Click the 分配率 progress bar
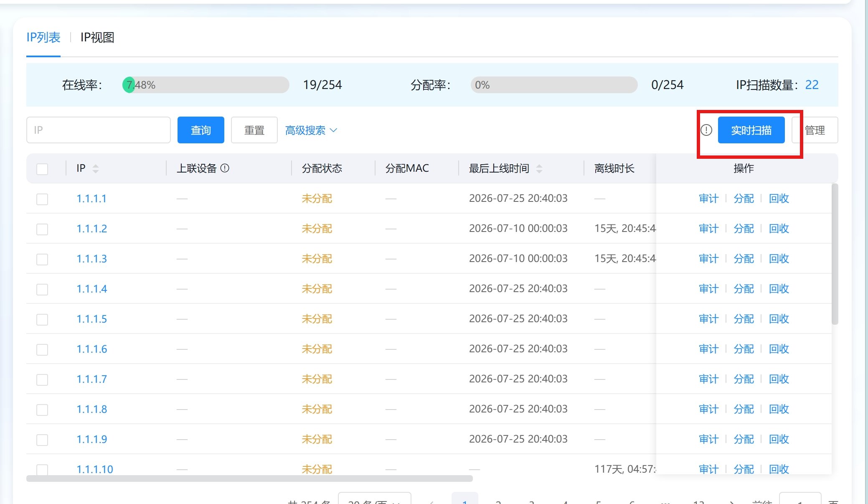Screen dimensions: 868x504 (554, 85)
